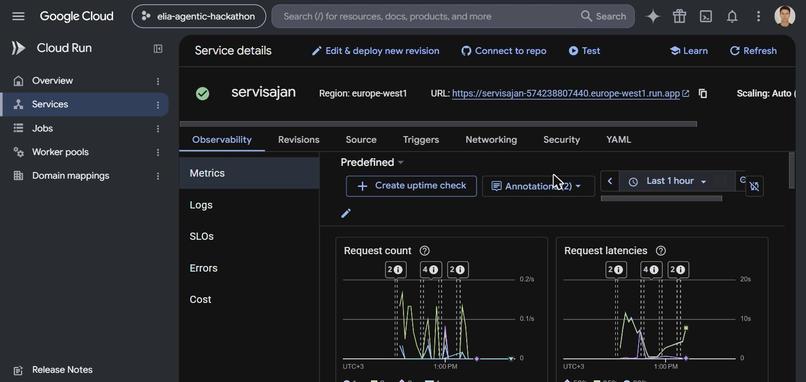Screen dimensions: 806x382
Task: Switch to the Security tab
Action: 561,140
